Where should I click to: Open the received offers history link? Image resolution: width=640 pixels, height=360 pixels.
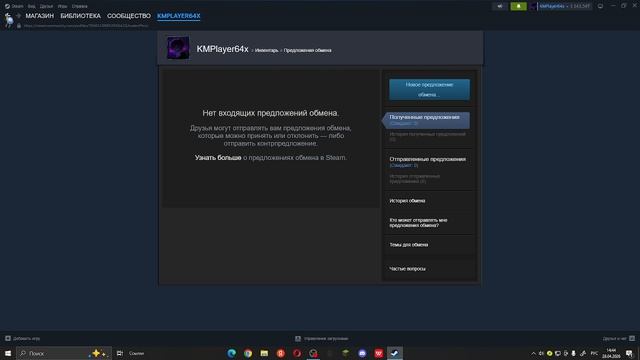click(x=427, y=136)
